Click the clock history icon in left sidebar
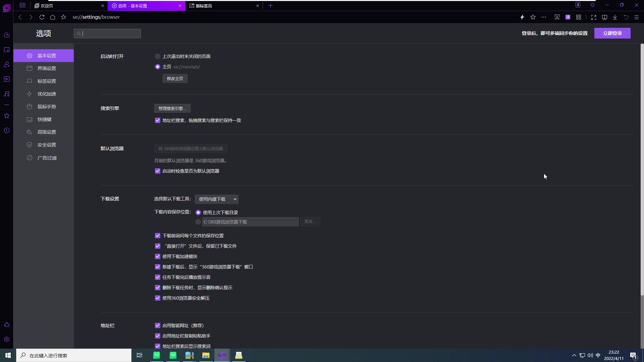The width and height of the screenshot is (644, 362). [7, 130]
